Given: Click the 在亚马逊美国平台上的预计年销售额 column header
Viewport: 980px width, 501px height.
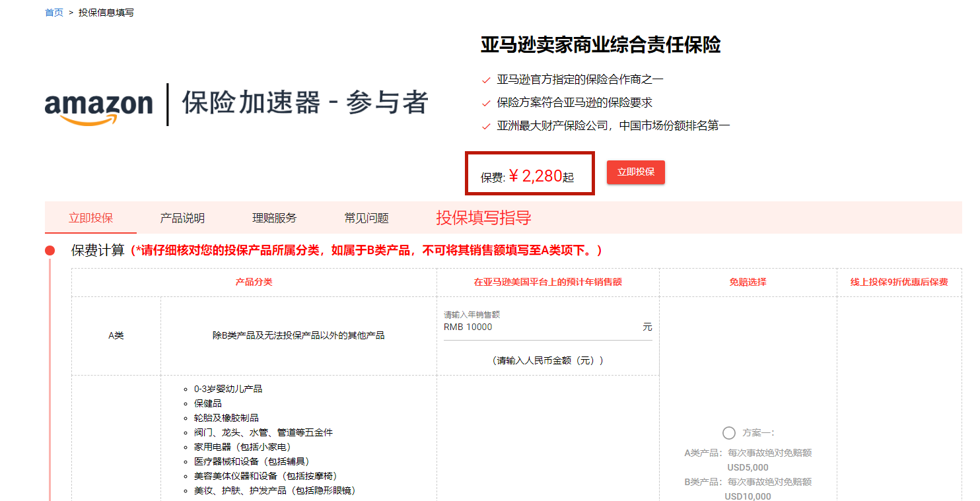Looking at the screenshot, I should pos(547,282).
